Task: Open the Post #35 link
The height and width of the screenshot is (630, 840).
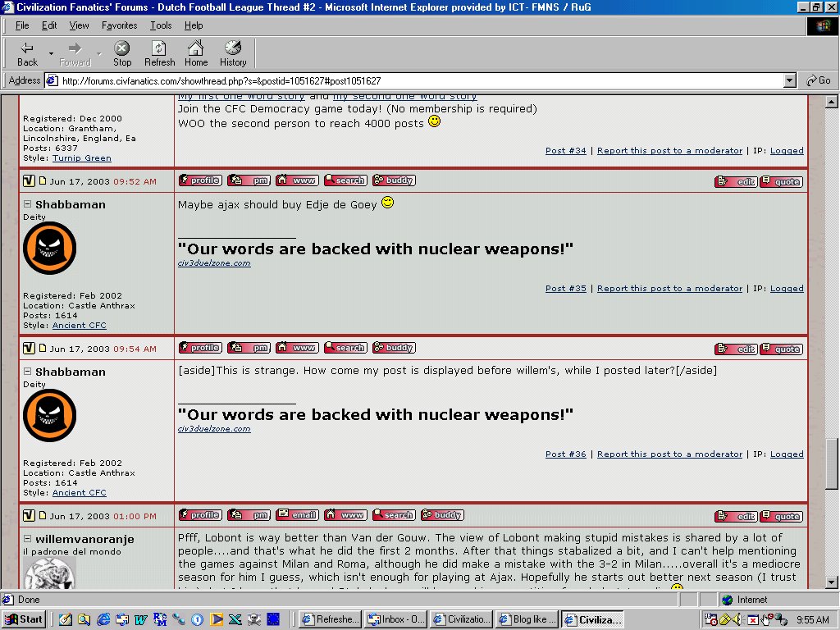Action: [x=566, y=288]
